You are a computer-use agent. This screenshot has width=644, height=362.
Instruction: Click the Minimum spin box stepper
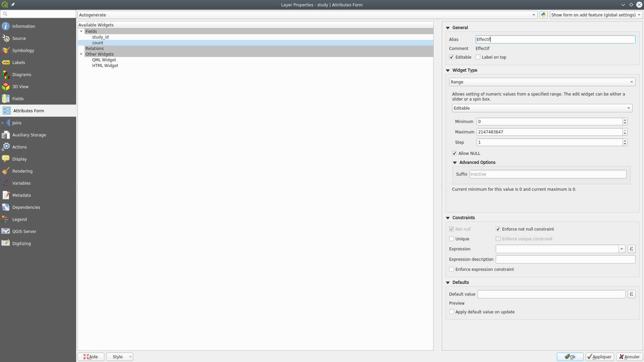[625, 122]
